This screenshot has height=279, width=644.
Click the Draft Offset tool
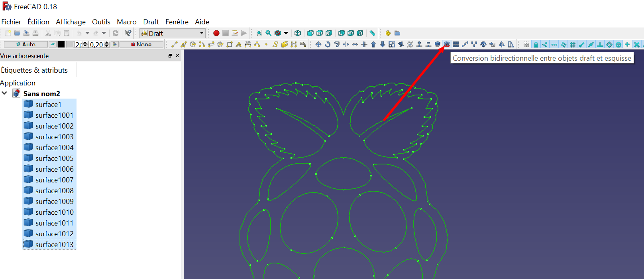[x=337, y=44]
